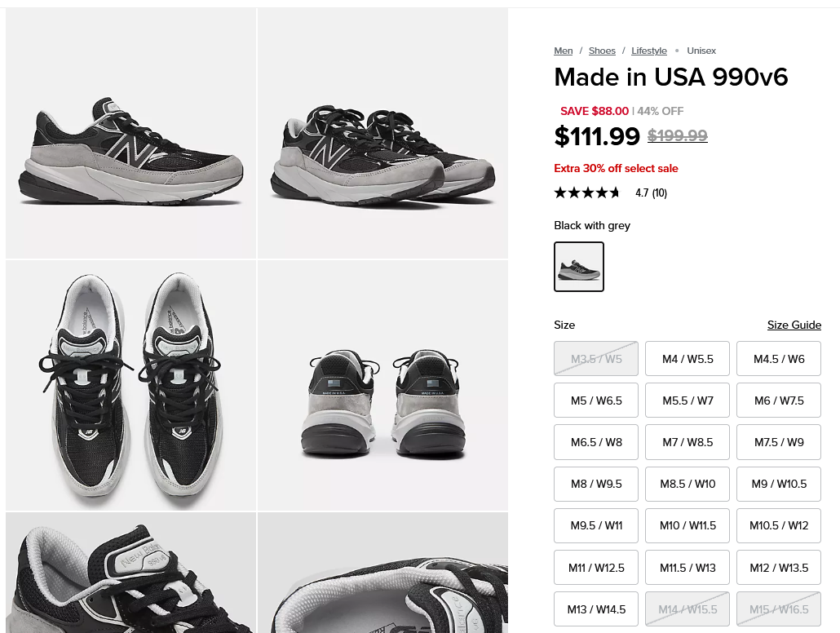Viewport: 840px width, 633px height.
Task: Go to Men breadcrumb link
Action: (564, 51)
